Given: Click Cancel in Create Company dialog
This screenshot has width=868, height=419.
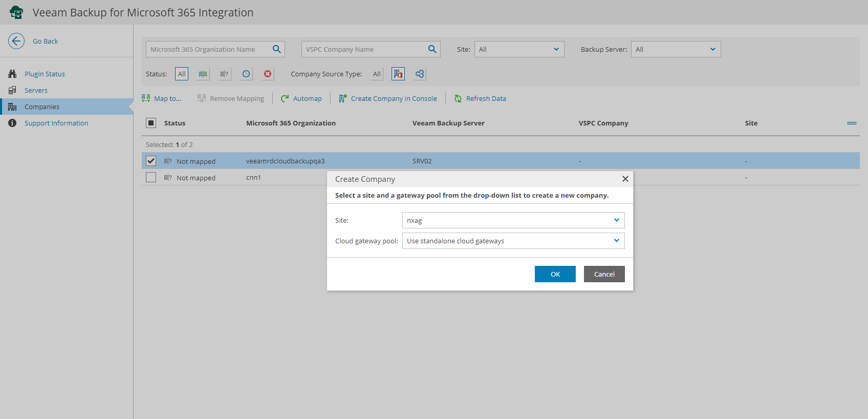Looking at the screenshot, I should click(x=604, y=274).
